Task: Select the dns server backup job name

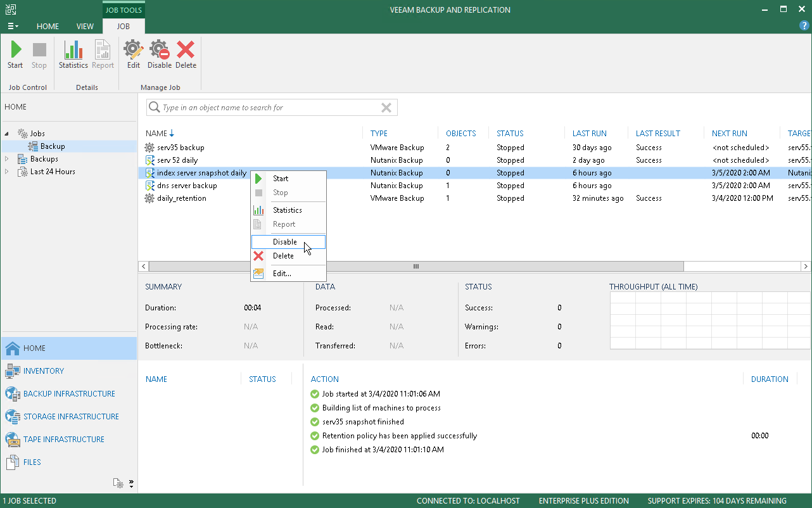Action: pyautogui.click(x=187, y=186)
